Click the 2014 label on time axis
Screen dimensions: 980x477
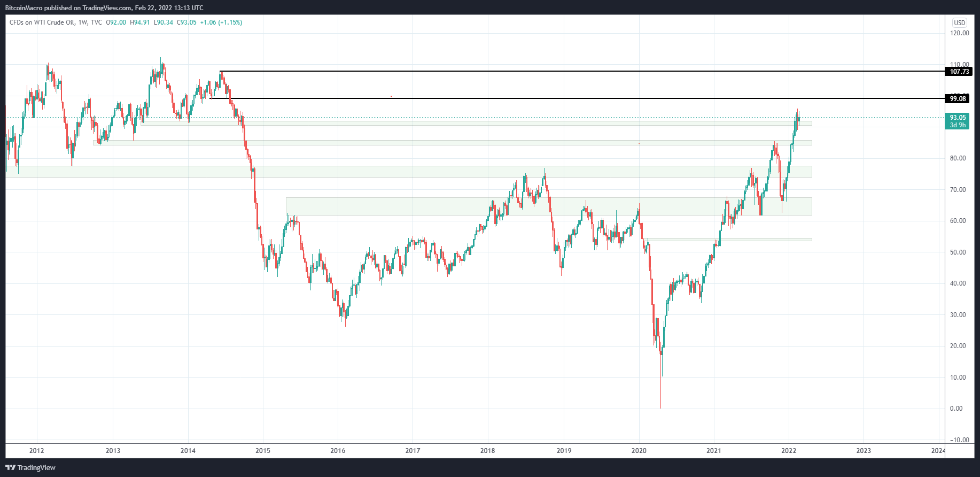coord(188,451)
